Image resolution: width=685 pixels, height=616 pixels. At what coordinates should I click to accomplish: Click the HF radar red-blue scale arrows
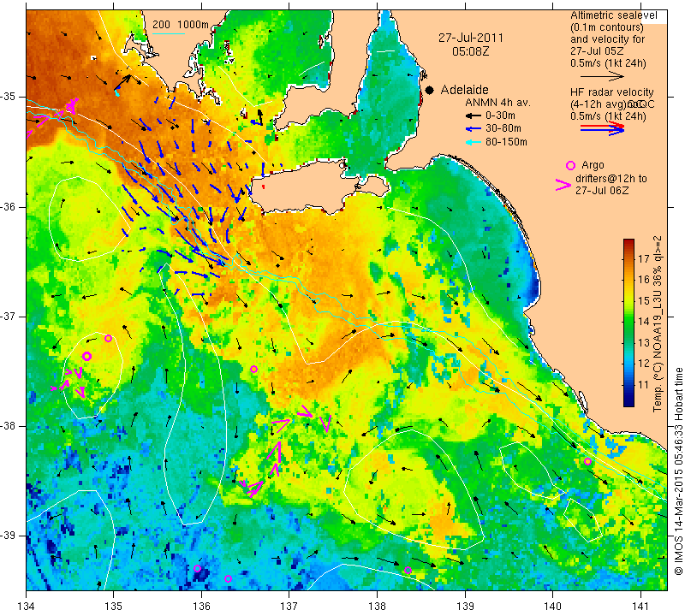point(602,128)
